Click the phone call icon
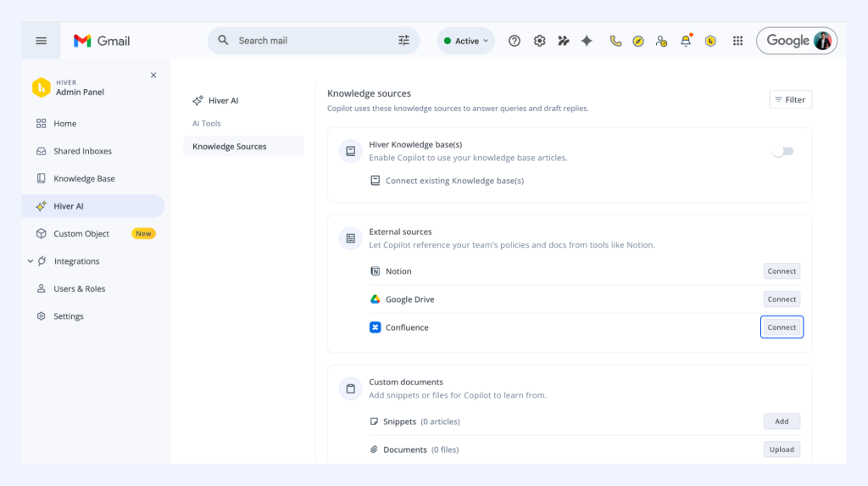The width and height of the screenshot is (868, 486). click(x=615, y=41)
